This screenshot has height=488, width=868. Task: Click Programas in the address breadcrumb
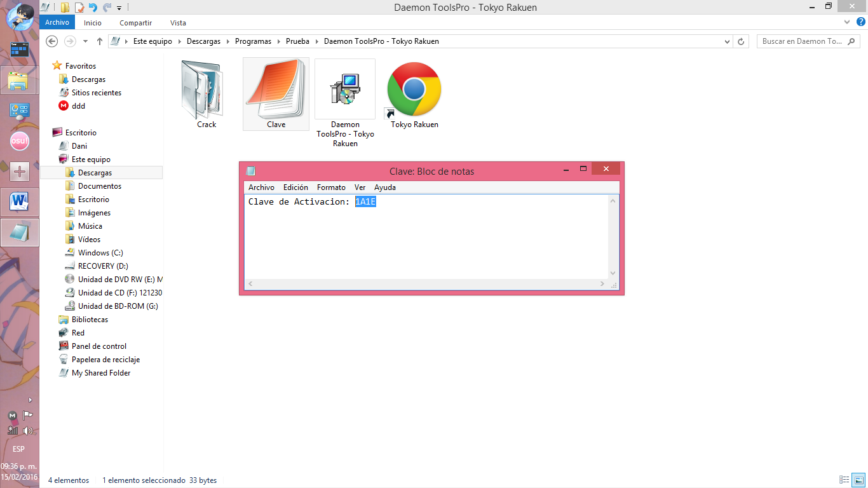[253, 41]
